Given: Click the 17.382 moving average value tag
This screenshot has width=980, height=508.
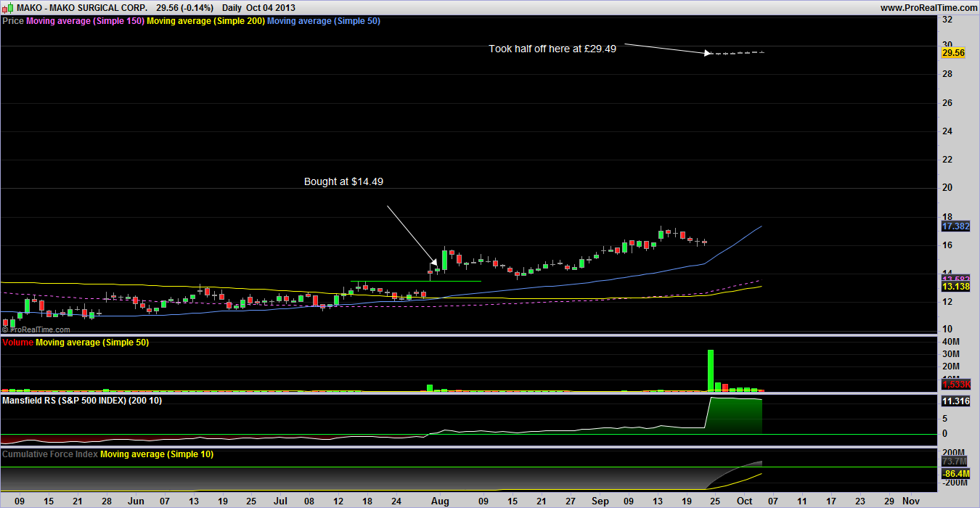Looking at the screenshot, I should click(x=955, y=226).
